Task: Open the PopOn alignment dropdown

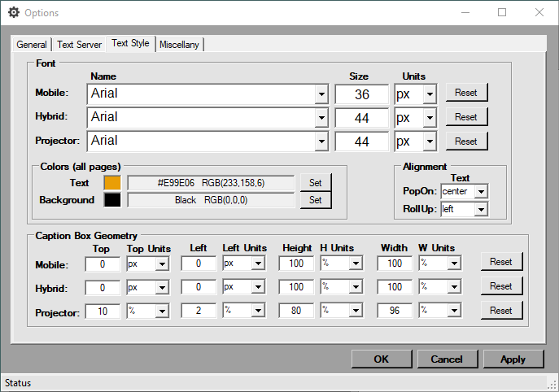Action: 481,191
